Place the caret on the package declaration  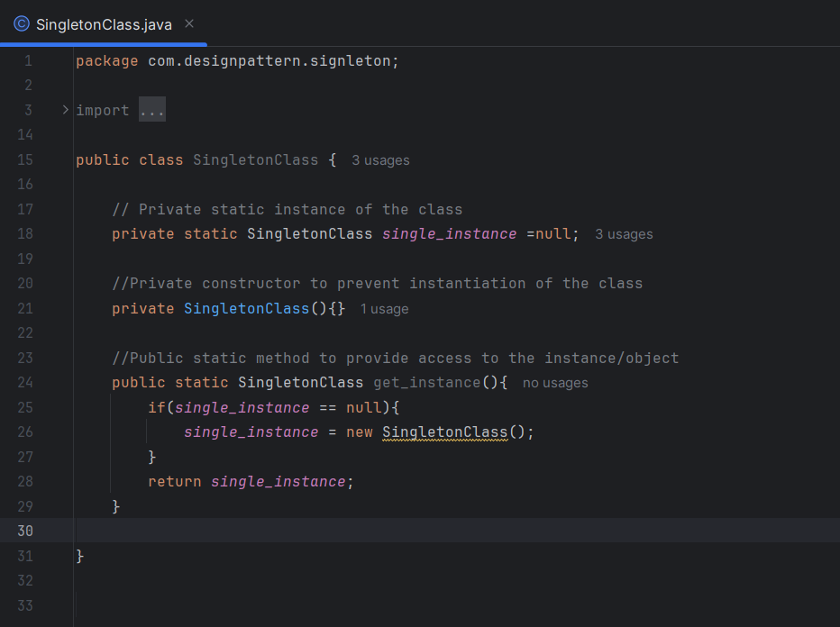coord(234,60)
